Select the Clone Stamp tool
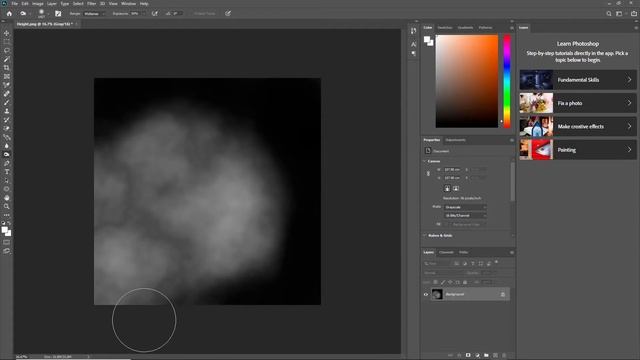The height and width of the screenshot is (360, 640). (7, 111)
